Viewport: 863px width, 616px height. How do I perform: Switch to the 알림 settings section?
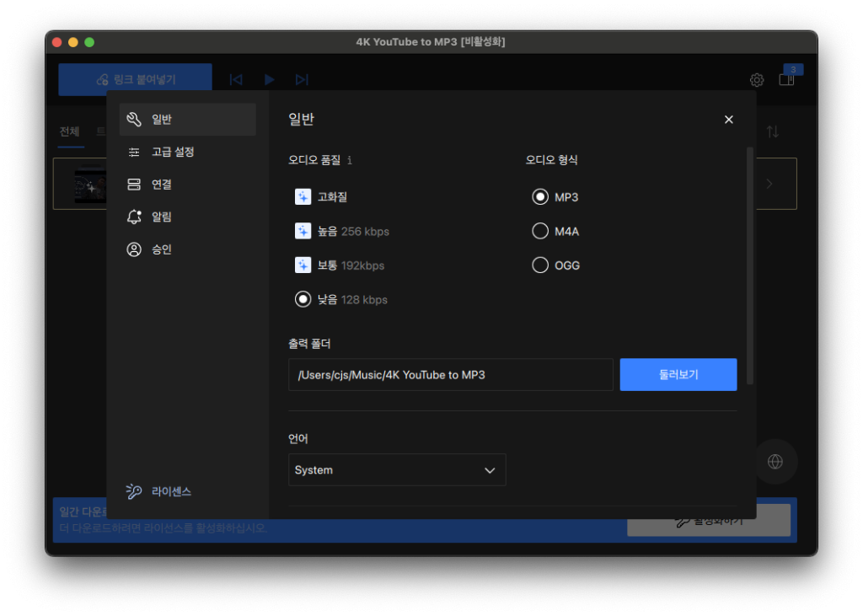tap(161, 217)
